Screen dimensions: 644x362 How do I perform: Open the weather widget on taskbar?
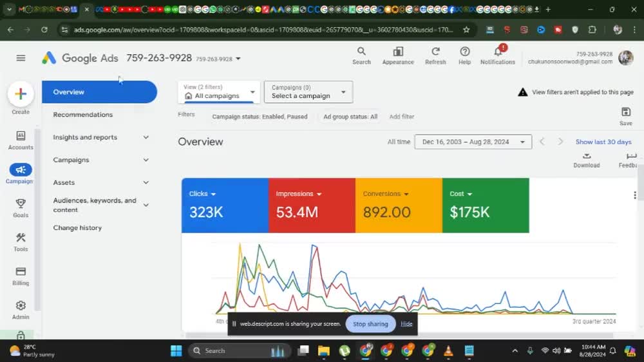(32, 350)
